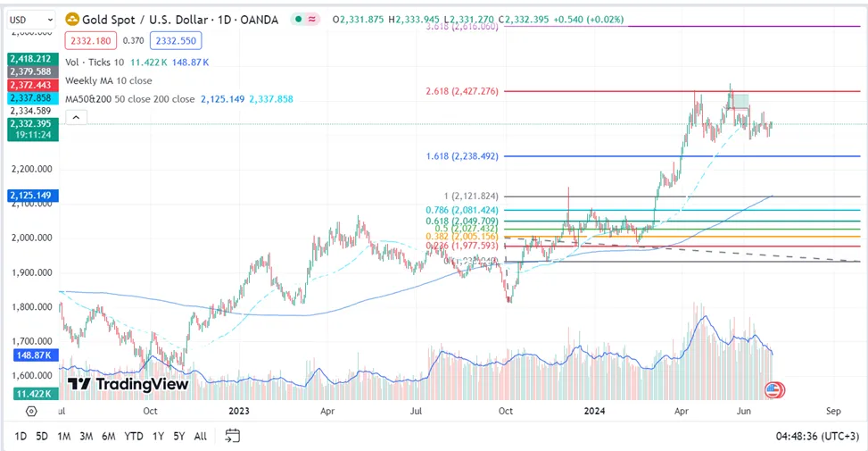Click the 2332.180 sell price button
The width and height of the screenshot is (868, 451).
tap(91, 40)
